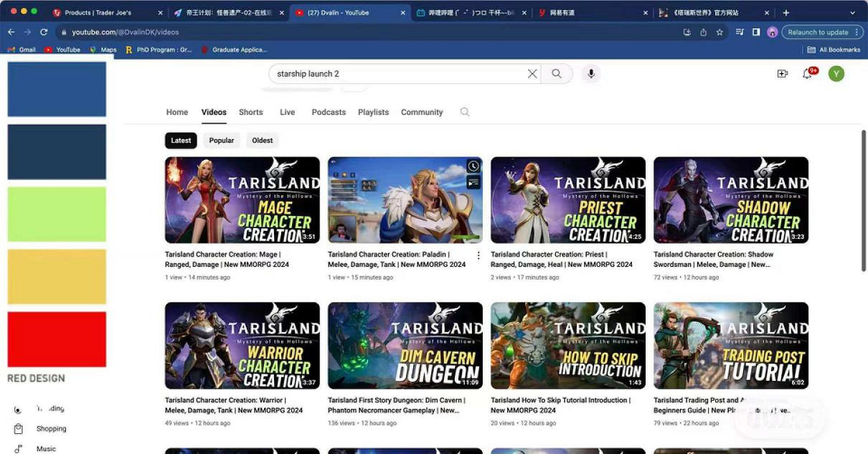
Task: Click the Relaunch to update button
Action: (817, 32)
